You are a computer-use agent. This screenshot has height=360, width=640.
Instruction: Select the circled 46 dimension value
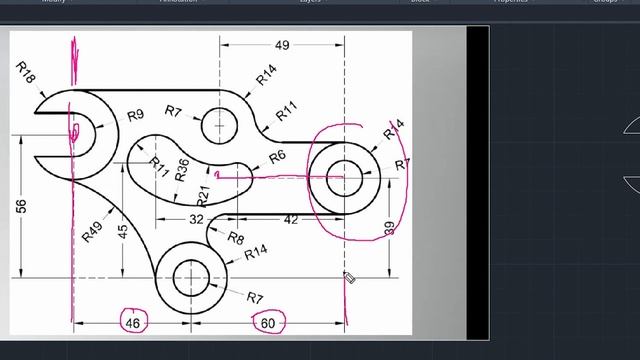click(x=133, y=324)
